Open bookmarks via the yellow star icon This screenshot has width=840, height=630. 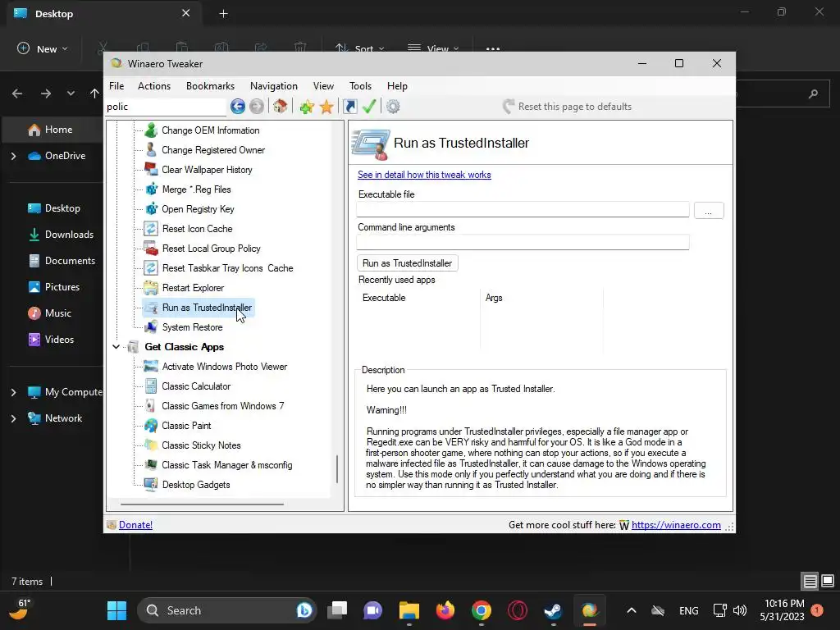click(326, 107)
